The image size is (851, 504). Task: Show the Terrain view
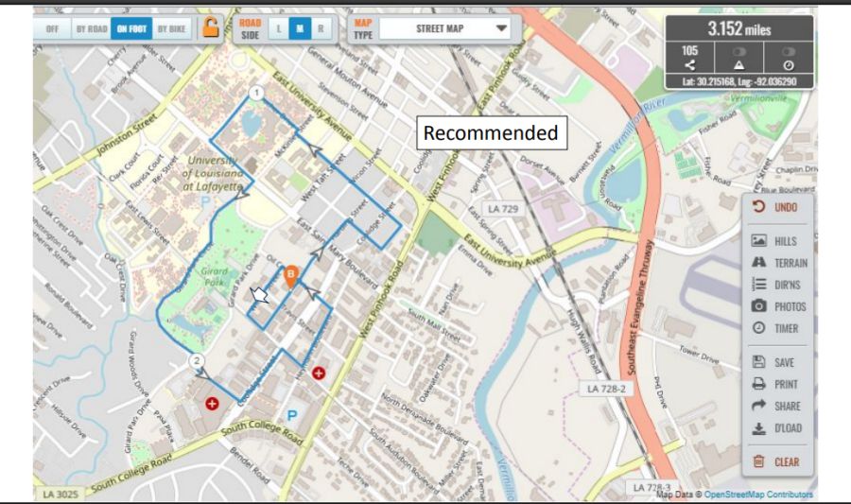tap(779, 263)
